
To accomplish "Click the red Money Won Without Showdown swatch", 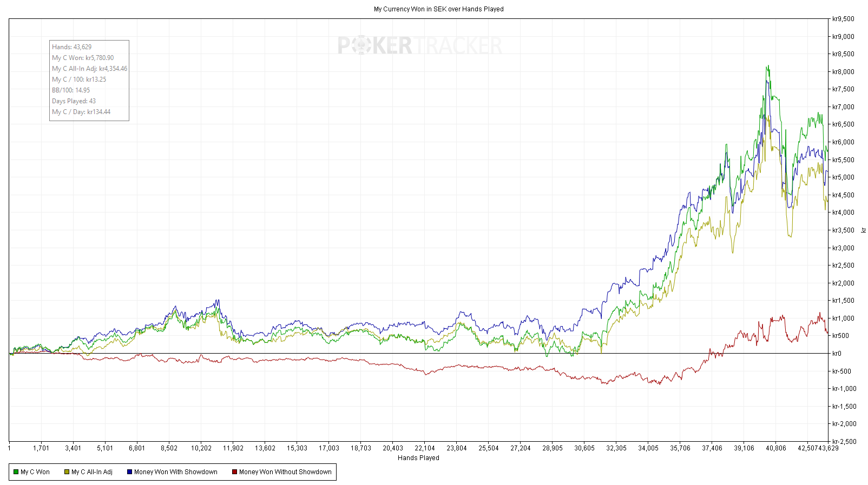I will point(235,472).
